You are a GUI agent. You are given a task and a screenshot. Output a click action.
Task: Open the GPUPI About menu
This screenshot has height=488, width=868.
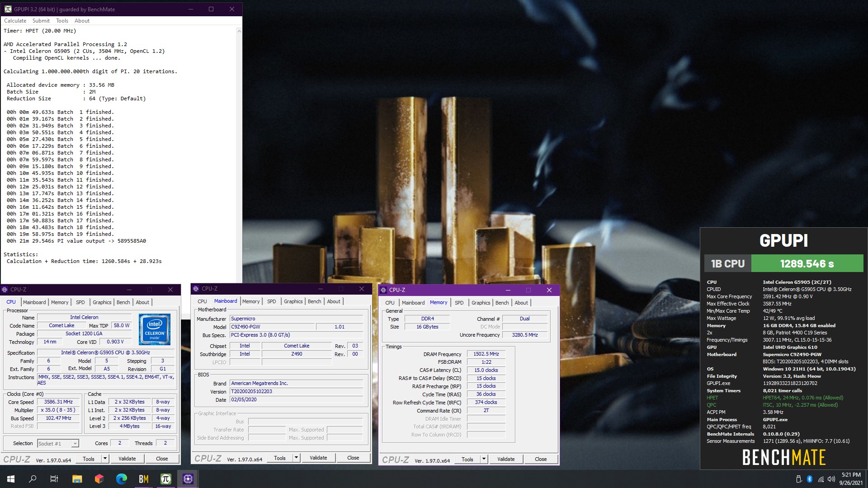82,21
